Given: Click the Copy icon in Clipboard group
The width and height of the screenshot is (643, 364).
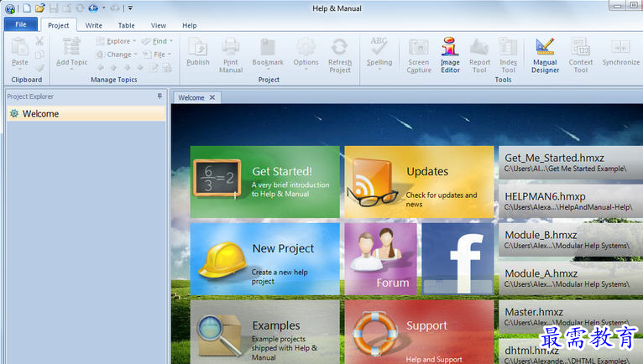Looking at the screenshot, I should pos(39,55).
